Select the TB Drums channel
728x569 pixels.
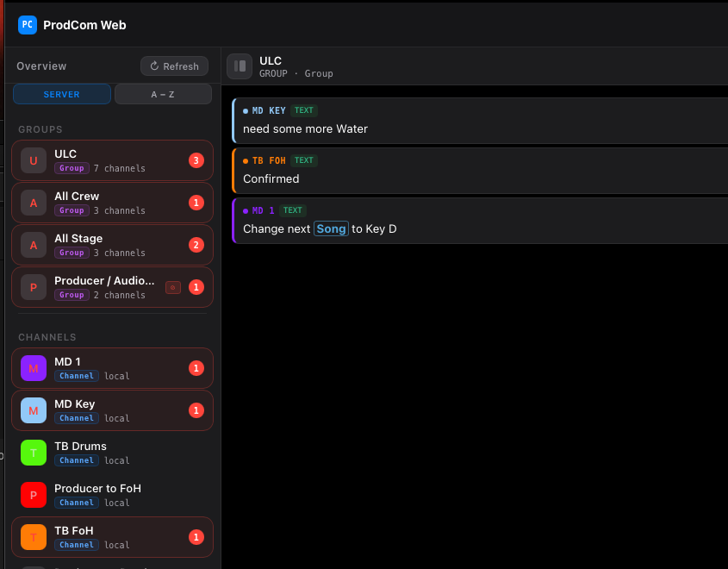pos(112,453)
